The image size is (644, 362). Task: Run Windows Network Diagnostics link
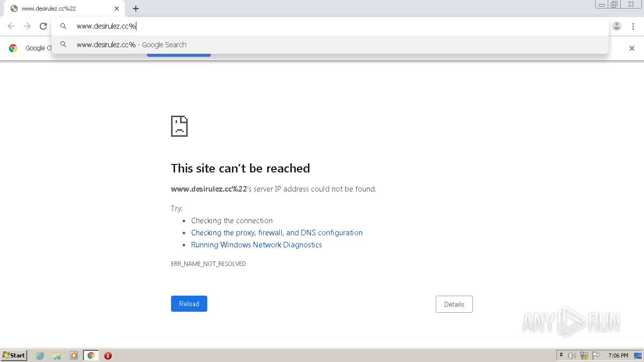point(256,245)
